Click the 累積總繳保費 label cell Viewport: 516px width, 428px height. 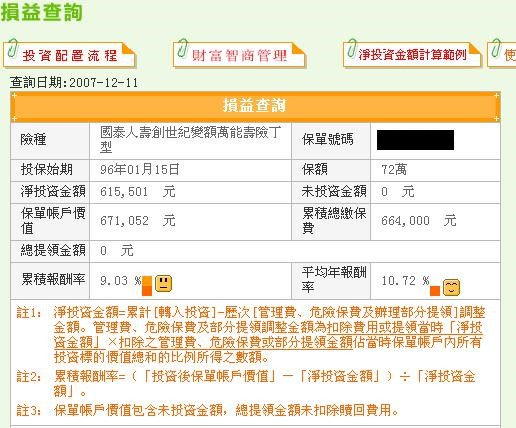coord(331,222)
